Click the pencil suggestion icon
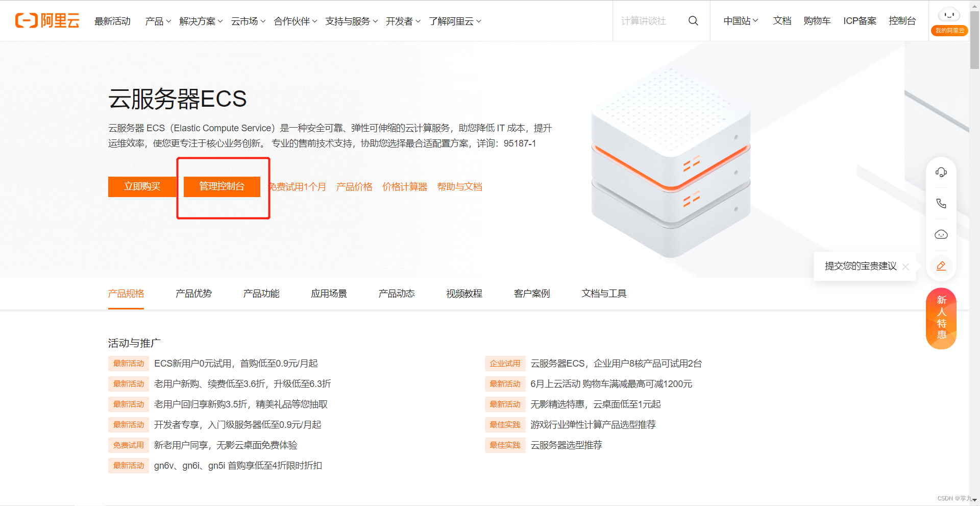 941,266
